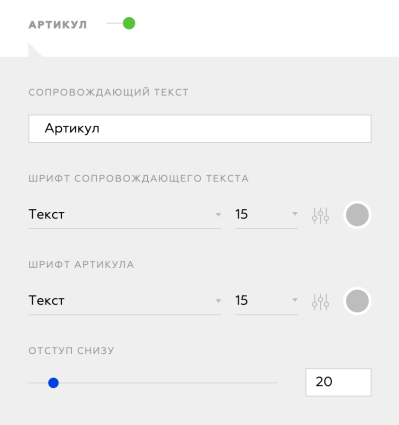Click the blue Отступ снизу slider handle
Screen dimensions: 399x425
(x=53, y=383)
